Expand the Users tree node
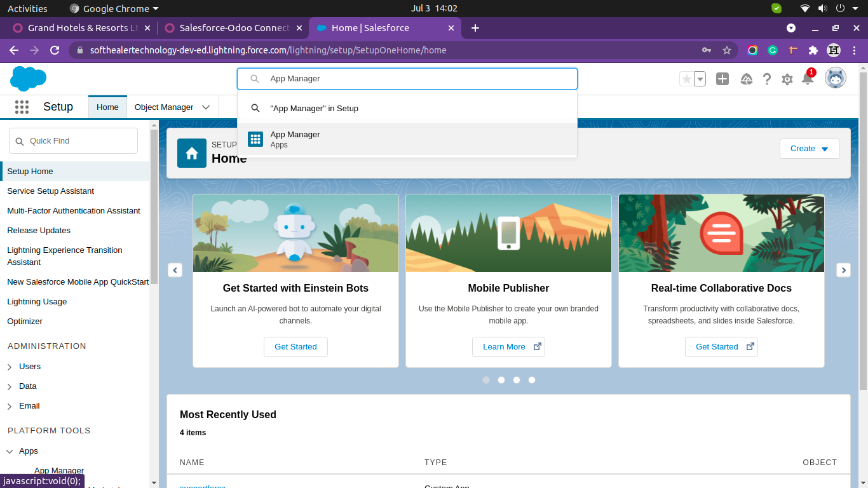This screenshot has width=868, height=488. [10, 367]
